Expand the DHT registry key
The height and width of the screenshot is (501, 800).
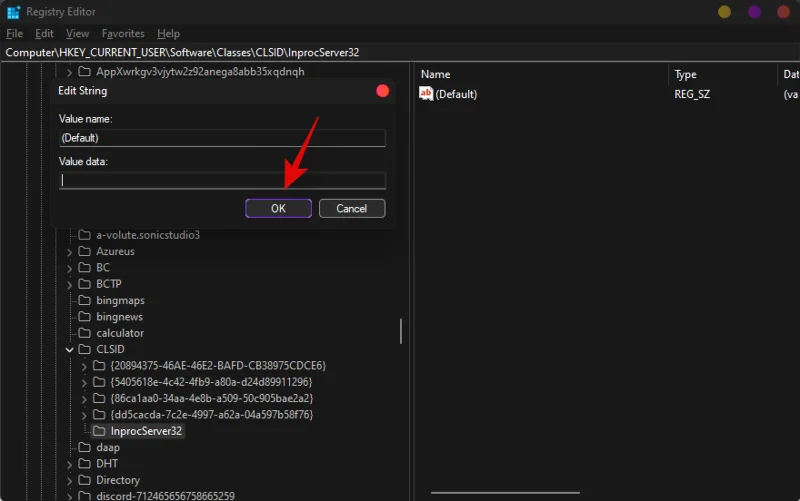click(x=69, y=464)
